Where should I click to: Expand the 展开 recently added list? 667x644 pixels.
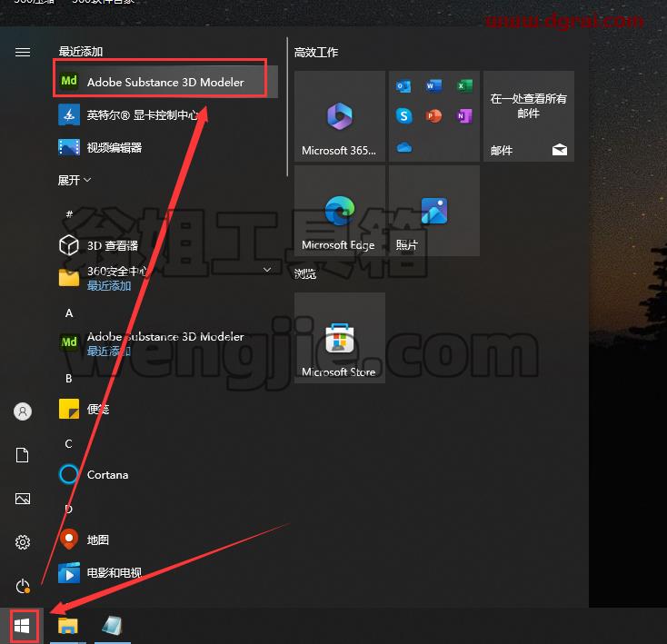[75, 180]
